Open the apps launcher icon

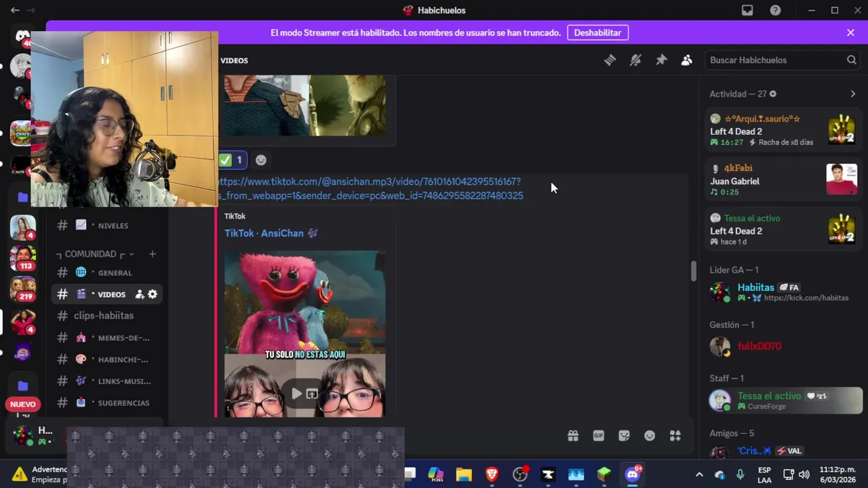(675, 436)
